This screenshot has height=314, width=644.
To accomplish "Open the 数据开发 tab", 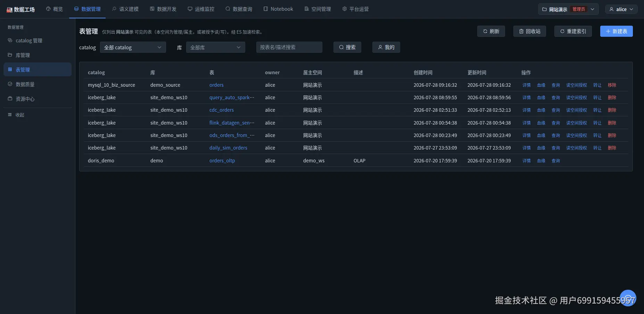I will coord(163,9).
